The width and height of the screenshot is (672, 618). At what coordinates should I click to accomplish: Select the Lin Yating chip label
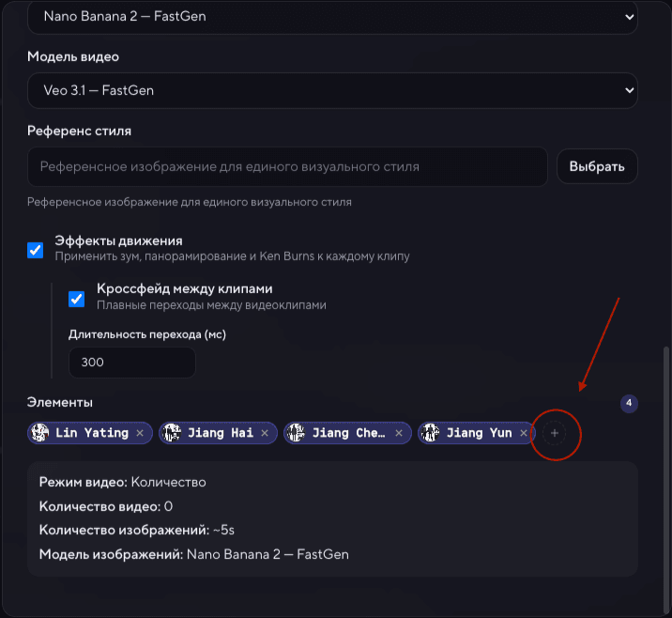point(92,433)
